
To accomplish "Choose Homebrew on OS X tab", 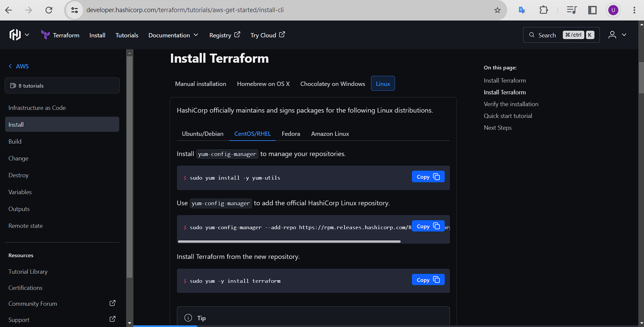I will click(x=263, y=84).
